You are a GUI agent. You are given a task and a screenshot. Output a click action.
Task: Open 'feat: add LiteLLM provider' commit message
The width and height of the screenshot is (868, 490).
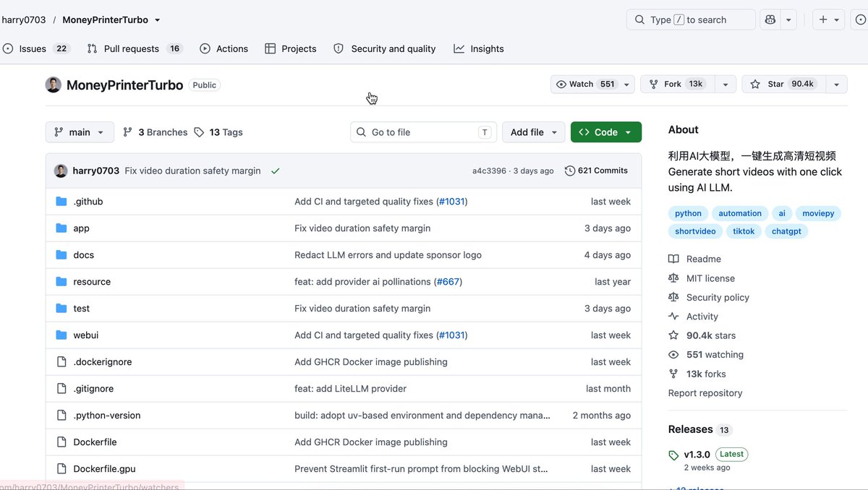click(350, 389)
